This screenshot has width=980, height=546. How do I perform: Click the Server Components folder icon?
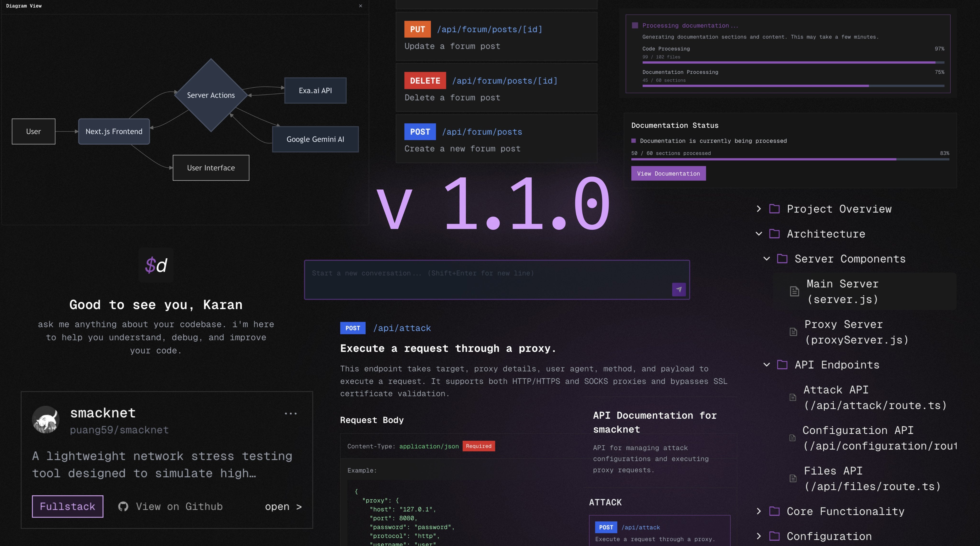782,259
